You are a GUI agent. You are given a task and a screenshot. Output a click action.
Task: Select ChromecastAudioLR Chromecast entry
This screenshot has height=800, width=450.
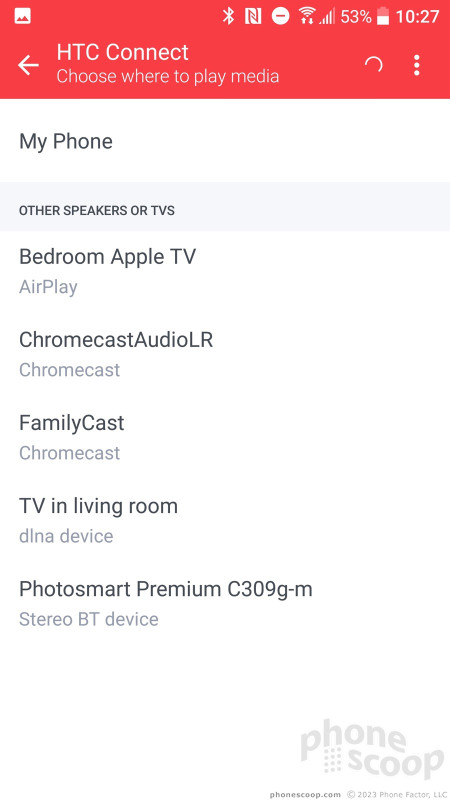click(225, 354)
